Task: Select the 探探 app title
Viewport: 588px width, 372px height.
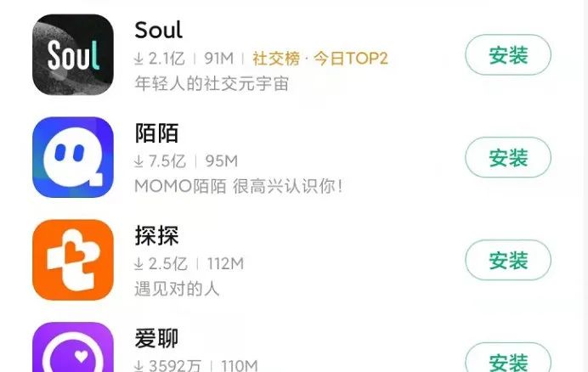Action: pyautogui.click(x=156, y=235)
